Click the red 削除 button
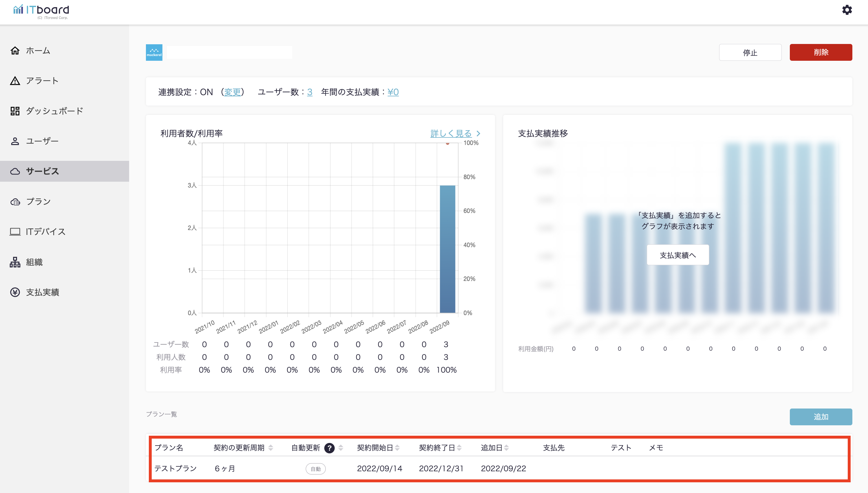Image resolution: width=868 pixels, height=493 pixels. 821,52
